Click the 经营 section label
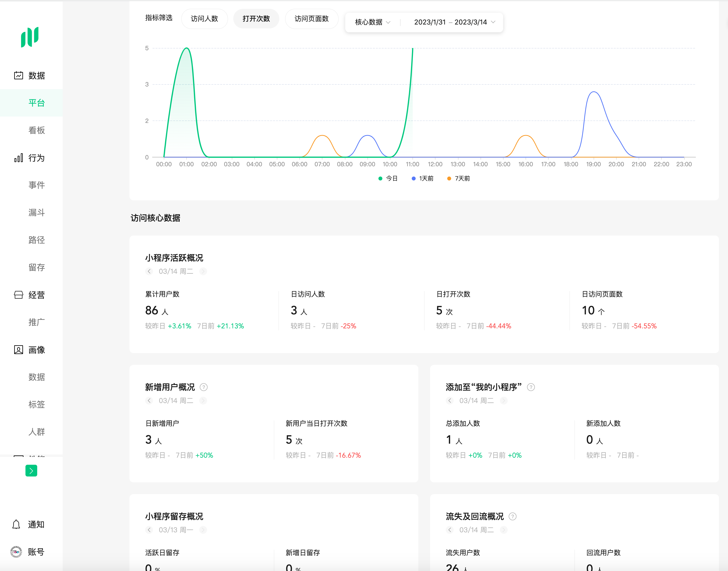 point(36,295)
